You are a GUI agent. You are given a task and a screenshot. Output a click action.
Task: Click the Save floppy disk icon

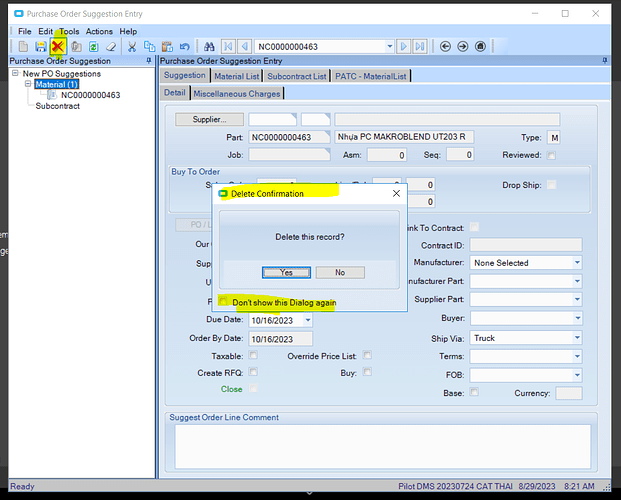tap(40, 47)
